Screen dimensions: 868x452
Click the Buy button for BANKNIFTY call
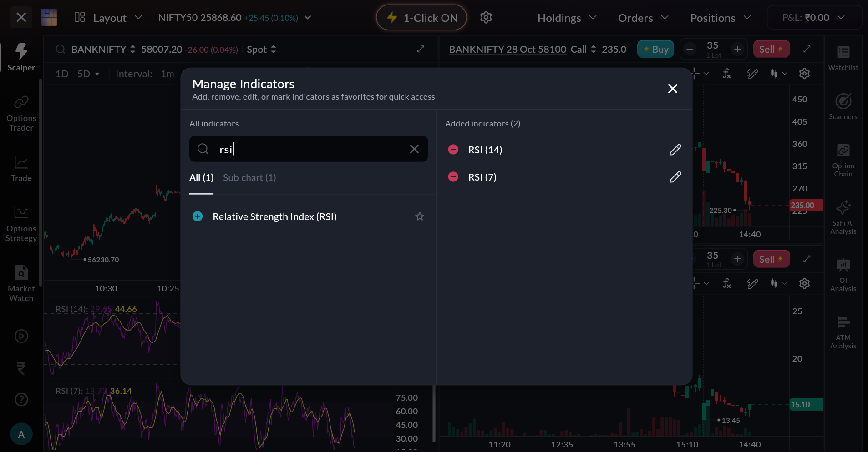(655, 49)
